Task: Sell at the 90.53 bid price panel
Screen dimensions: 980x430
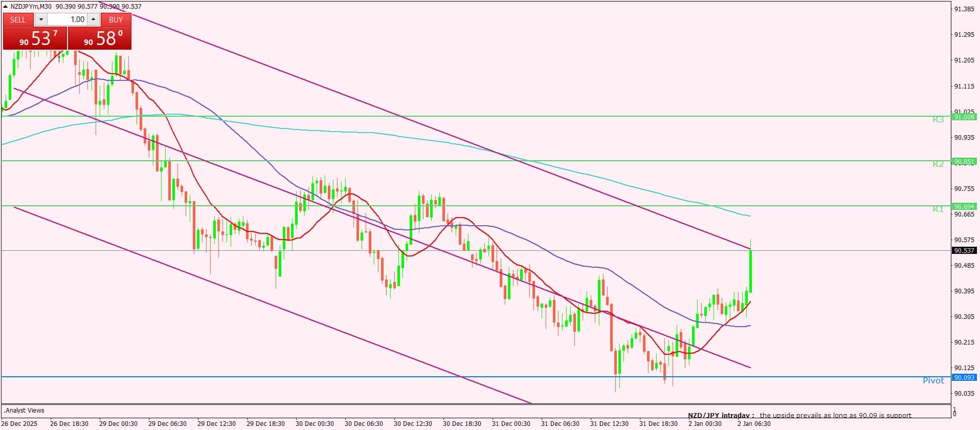Action: point(35,38)
